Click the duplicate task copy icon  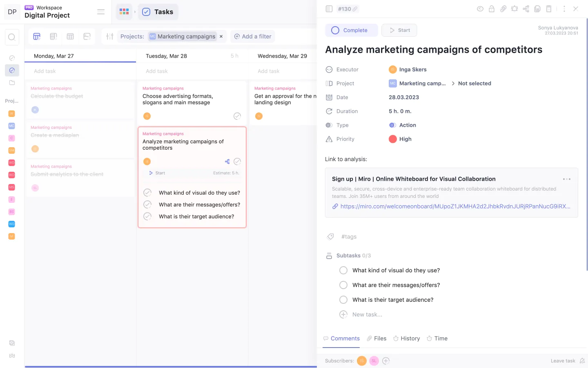coord(537,9)
